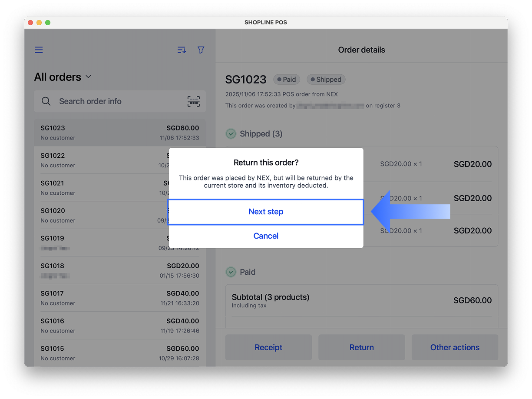Select order SG1023 in the list
The height and width of the screenshot is (399, 532).
[120, 133]
